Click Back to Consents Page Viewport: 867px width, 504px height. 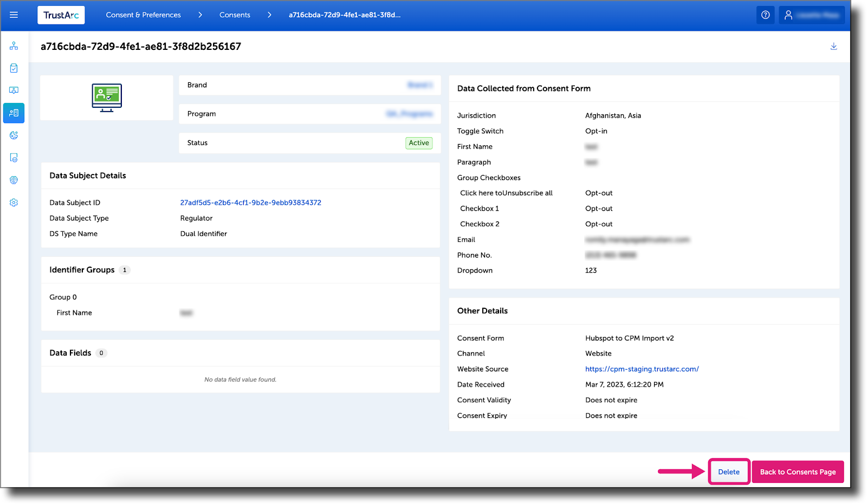tap(798, 471)
